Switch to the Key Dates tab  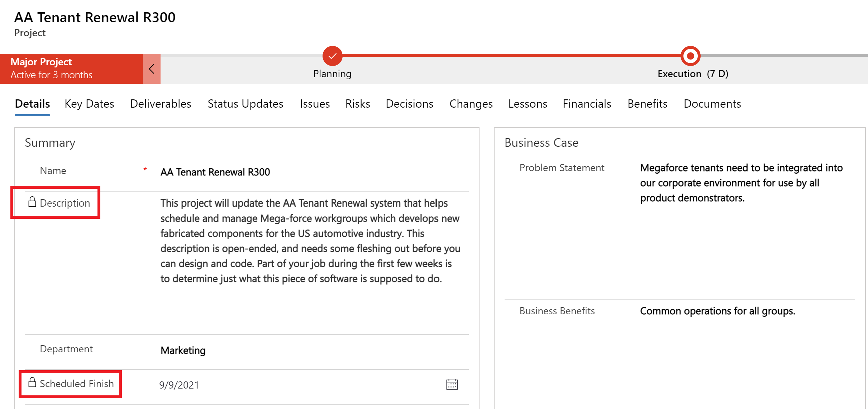(x=89, y=104)
